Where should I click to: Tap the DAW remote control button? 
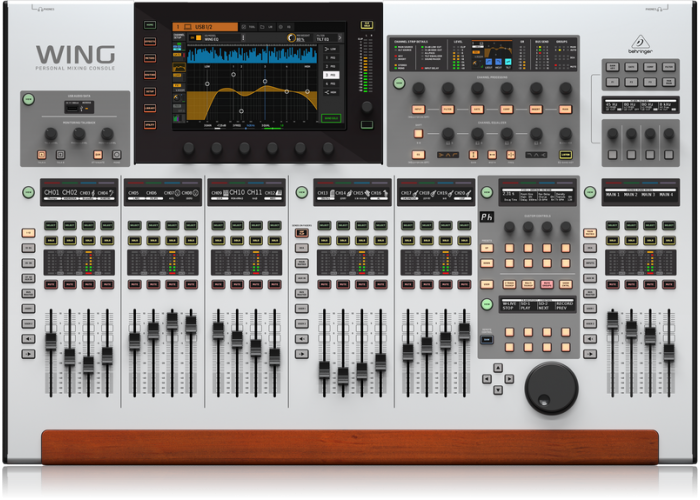(487, 340)
